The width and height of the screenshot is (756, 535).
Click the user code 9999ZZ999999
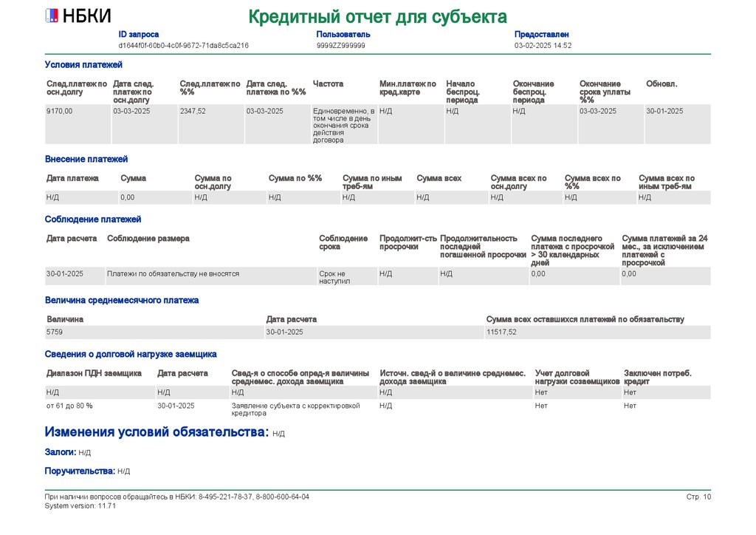341,45
